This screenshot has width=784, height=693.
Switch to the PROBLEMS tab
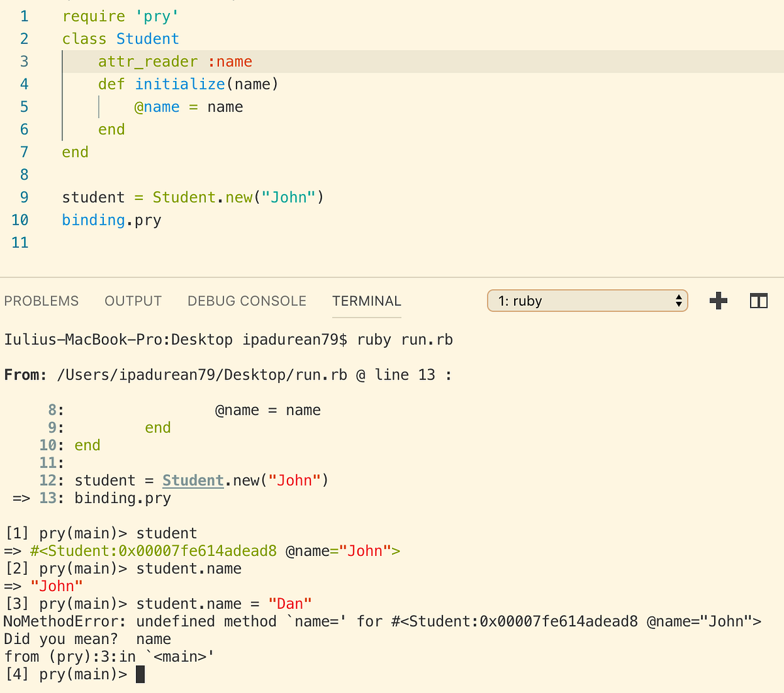coord(41,301)
